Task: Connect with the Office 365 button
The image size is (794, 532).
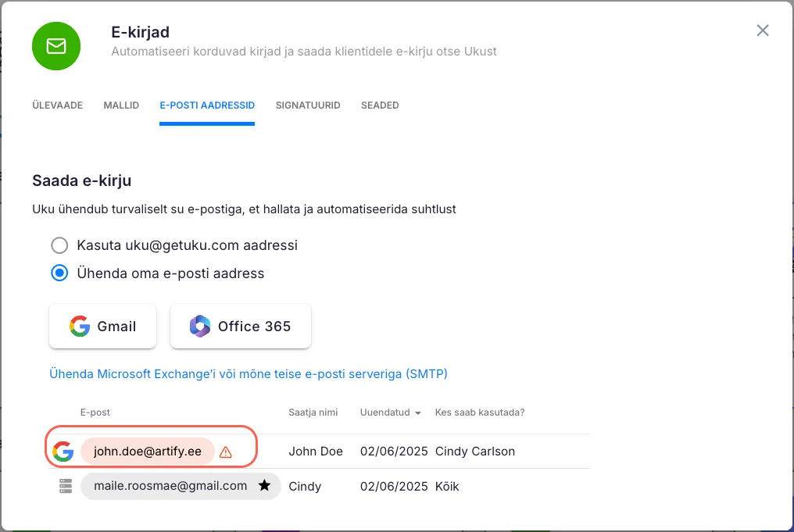Action: point(241,327)
